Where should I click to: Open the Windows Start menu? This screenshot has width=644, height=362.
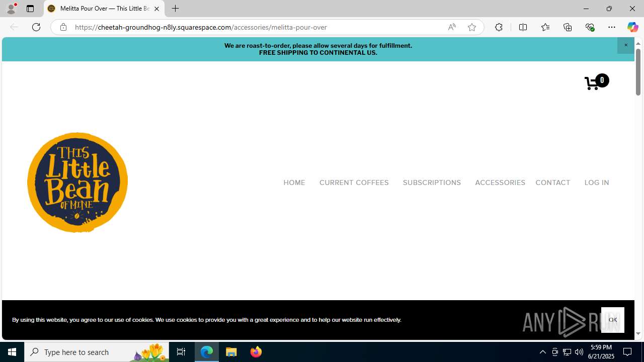point(12,352)
